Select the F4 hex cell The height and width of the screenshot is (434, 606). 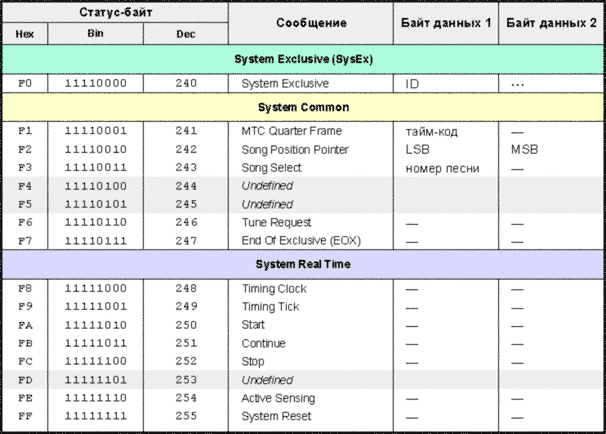(x=25, y=186)
